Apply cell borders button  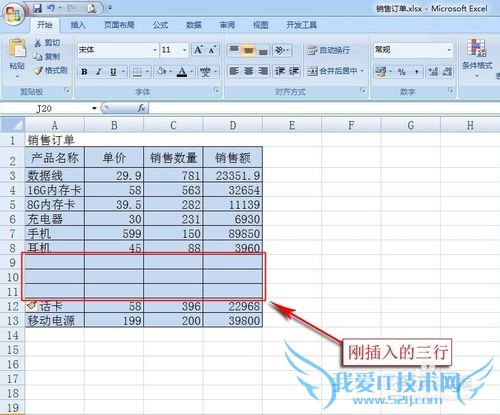coord(137,72)
